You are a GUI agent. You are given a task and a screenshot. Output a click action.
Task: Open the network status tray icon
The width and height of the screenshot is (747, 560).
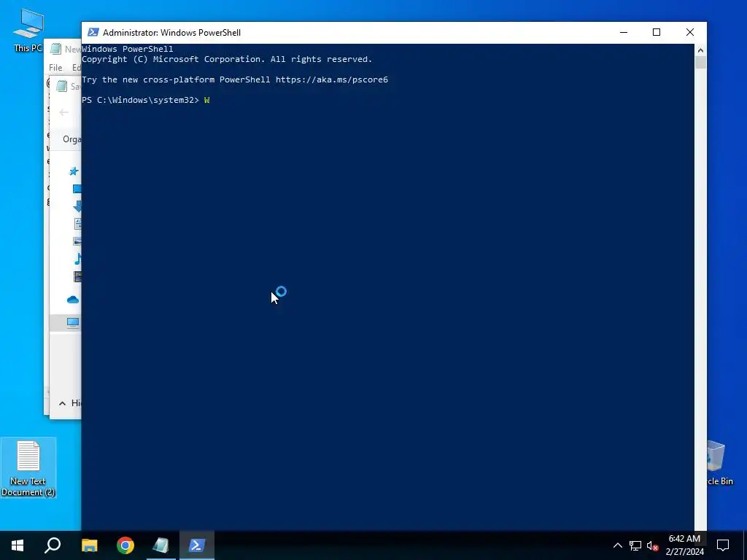pyautogui.click(x=635, y=545)
